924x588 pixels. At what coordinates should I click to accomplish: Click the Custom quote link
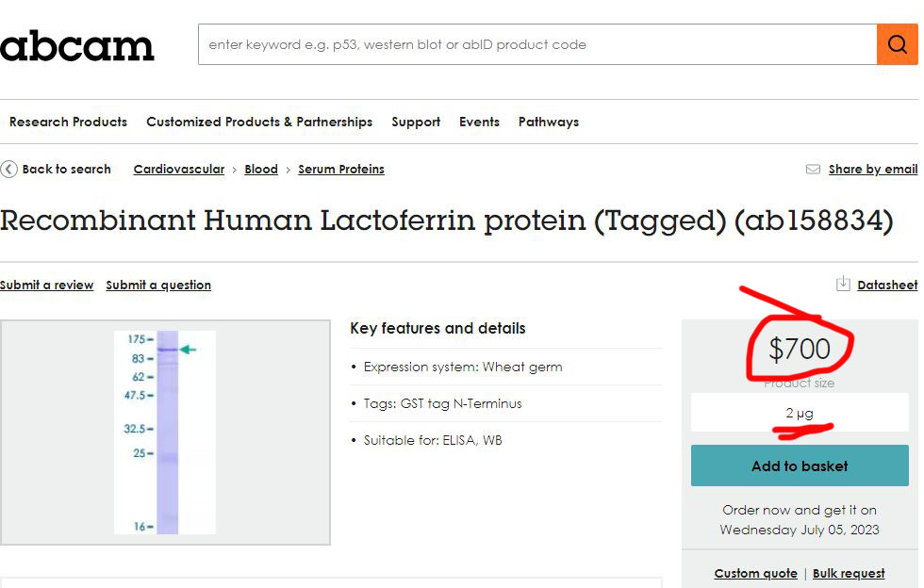(755, 573)
